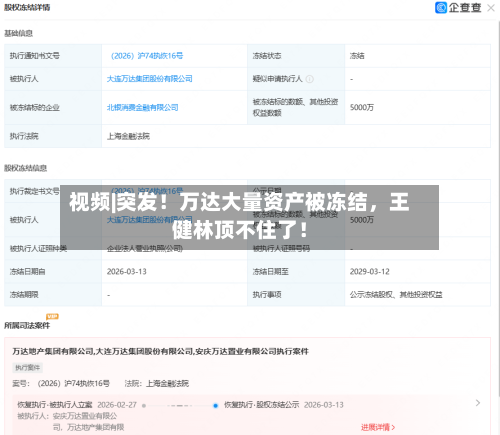Click 进展详情 link in case card

pos(378,427)
